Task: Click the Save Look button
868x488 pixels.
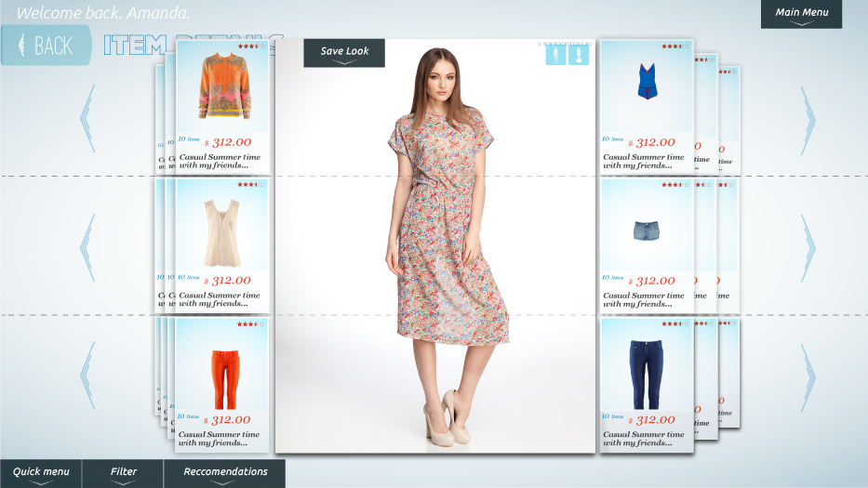Action: (x=344, y=53)
